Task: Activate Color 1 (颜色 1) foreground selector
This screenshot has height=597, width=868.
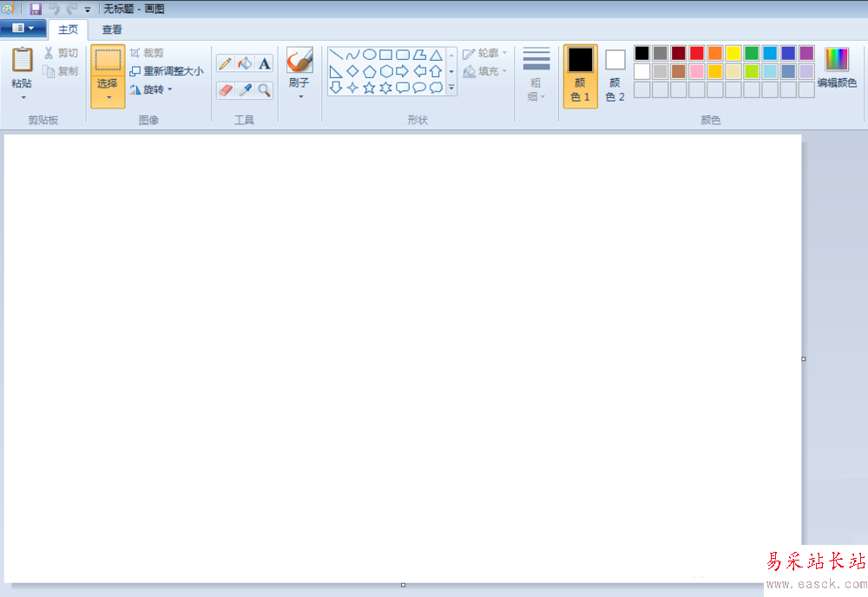Action: pos(580,75)
